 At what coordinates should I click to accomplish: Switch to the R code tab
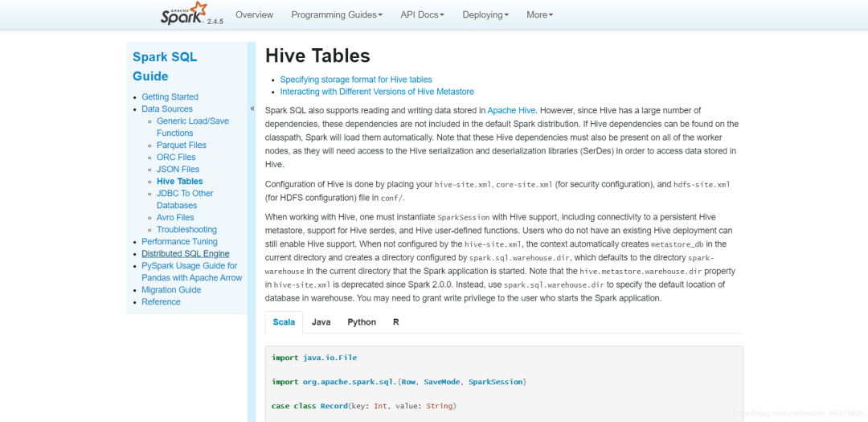(x=395, y=322)
